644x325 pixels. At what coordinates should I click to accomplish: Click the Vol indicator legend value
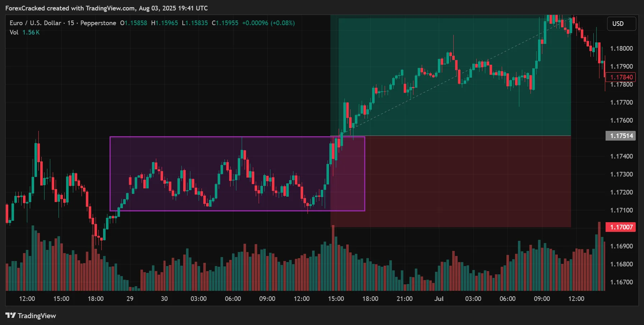[x=32, y=32]
